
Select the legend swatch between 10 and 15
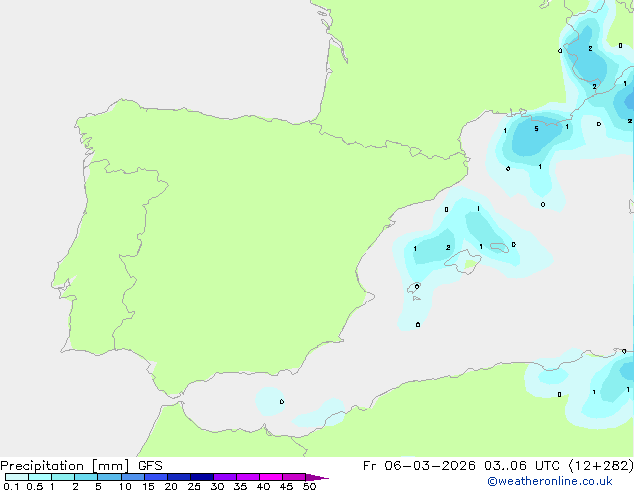133,477
